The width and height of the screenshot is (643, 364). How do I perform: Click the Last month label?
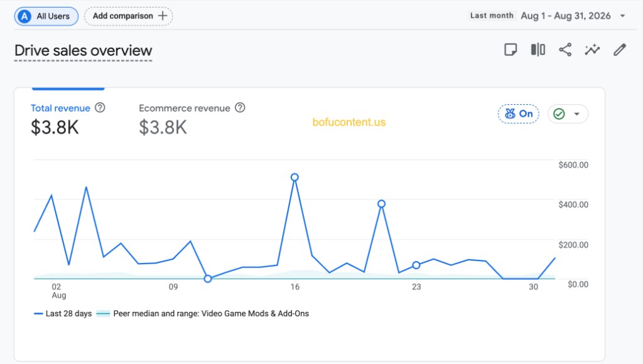(x=492, y=16)
